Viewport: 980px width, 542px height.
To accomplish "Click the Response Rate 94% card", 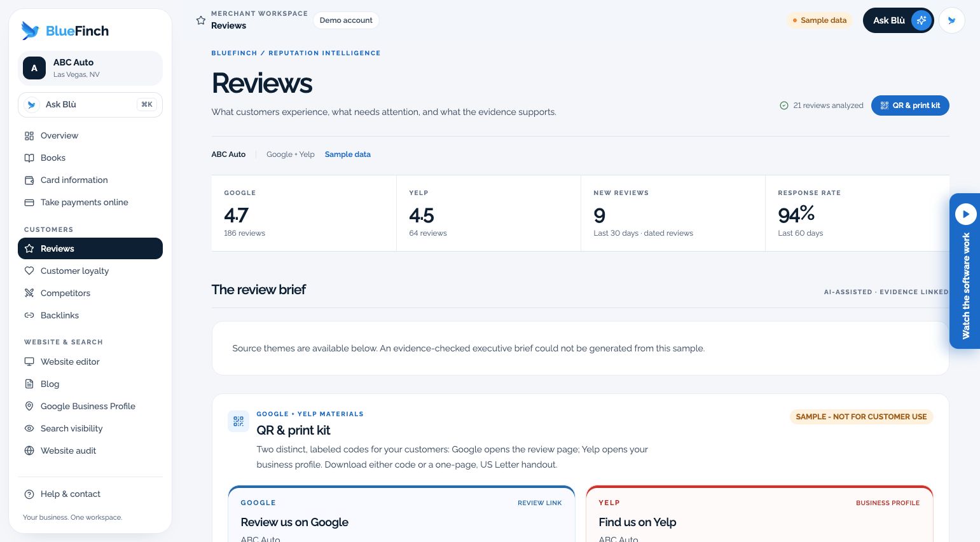I will pos(857,213).
